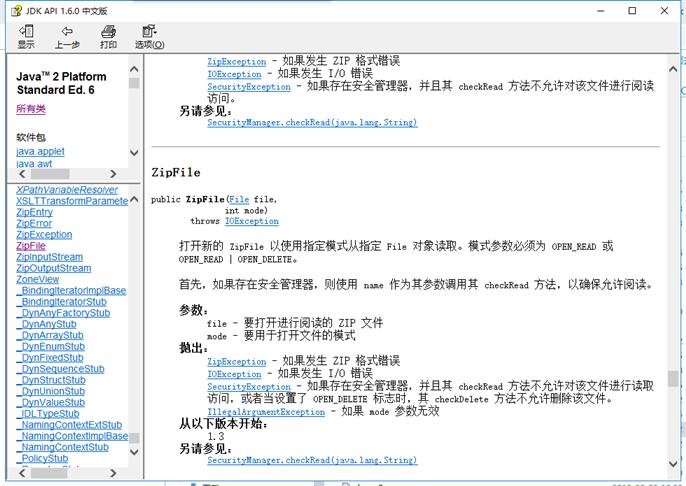Click the class list vertical scrollbar thumb
The height and width of the screenshot is (486, 686).
134,438
